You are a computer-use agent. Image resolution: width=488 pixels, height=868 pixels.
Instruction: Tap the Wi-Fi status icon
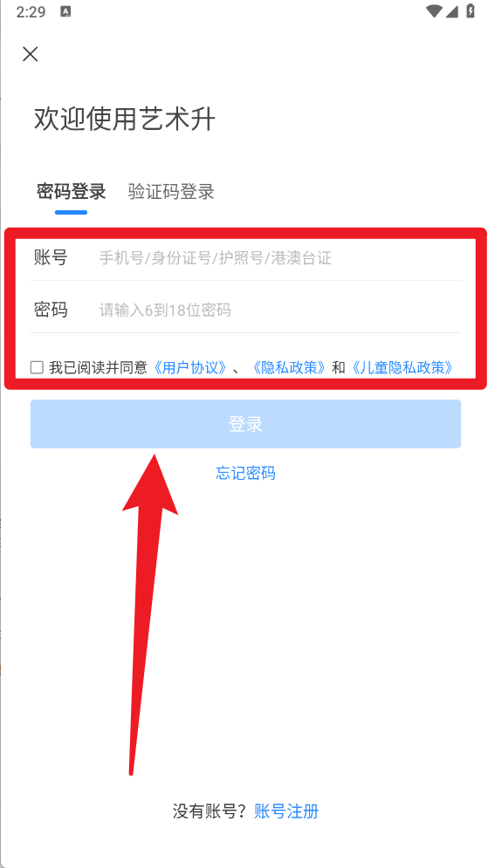[x=434, y=11]
